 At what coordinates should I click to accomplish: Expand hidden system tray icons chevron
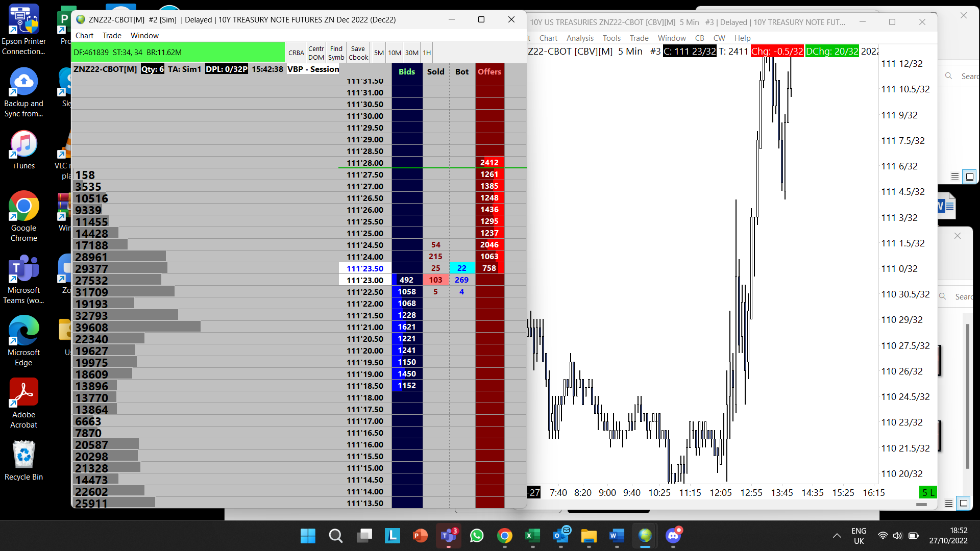coord(837,535)
